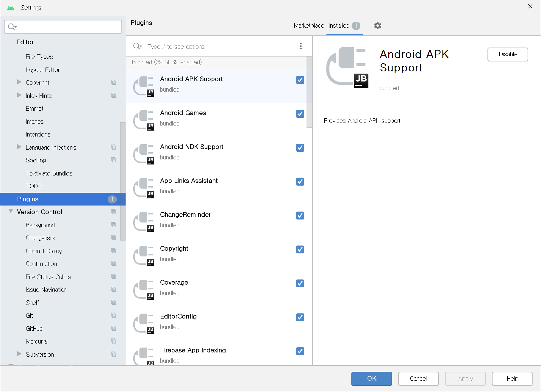
Task: Switch to Marketplace tab
Action: [309, 26]
